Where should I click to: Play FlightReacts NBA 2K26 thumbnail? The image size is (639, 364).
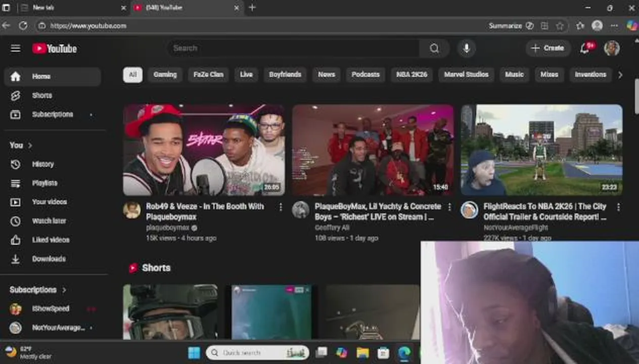(x=541, y=150)
